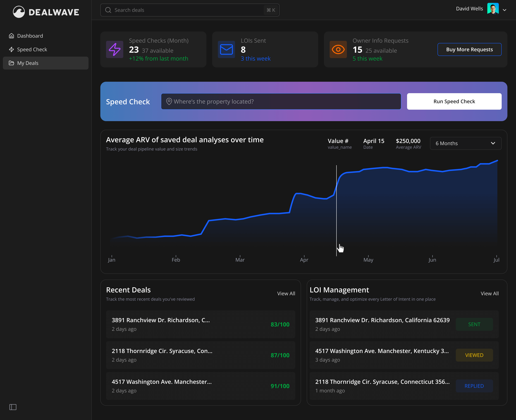Click the DealWave logo icon

(x=19, y=12)
